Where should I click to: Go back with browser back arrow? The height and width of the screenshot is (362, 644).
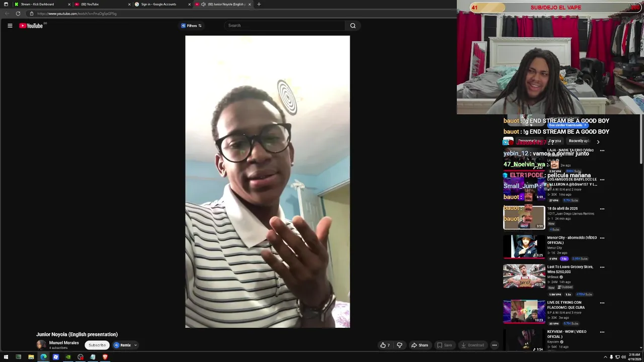(x=7, y=14)
